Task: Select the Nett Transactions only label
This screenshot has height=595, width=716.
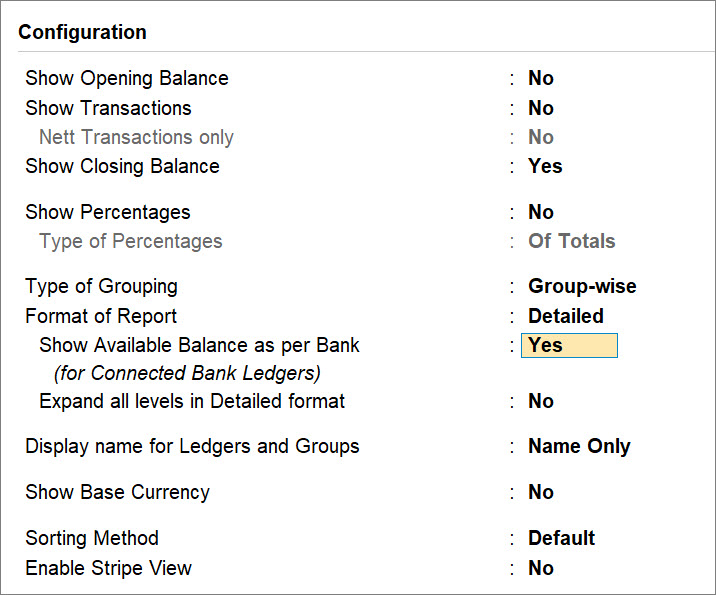Action: click(136, 137)
